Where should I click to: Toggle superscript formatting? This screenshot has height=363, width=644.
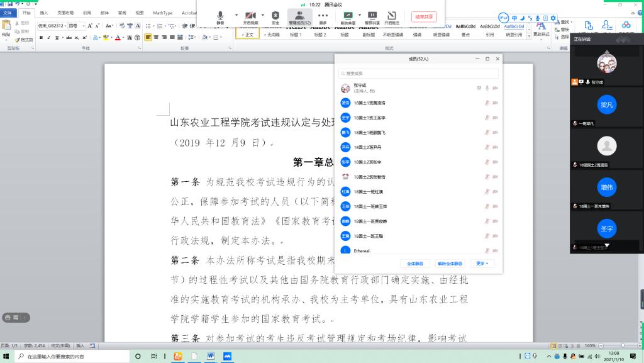[85, 37]
